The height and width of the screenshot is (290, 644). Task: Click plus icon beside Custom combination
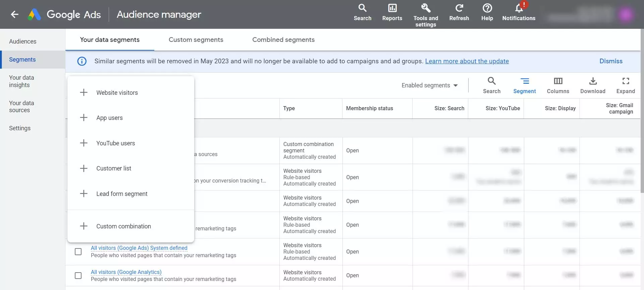click(84, 226)
